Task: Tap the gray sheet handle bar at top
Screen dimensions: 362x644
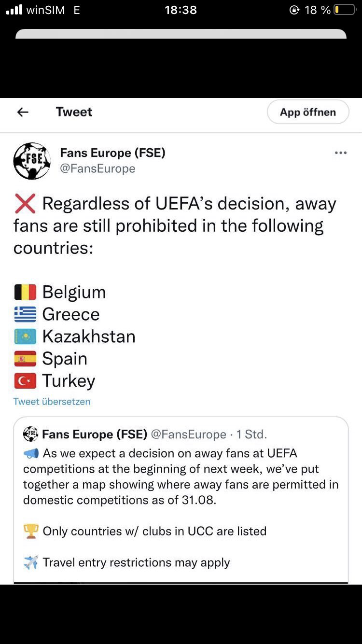Action: pos(181,34)
